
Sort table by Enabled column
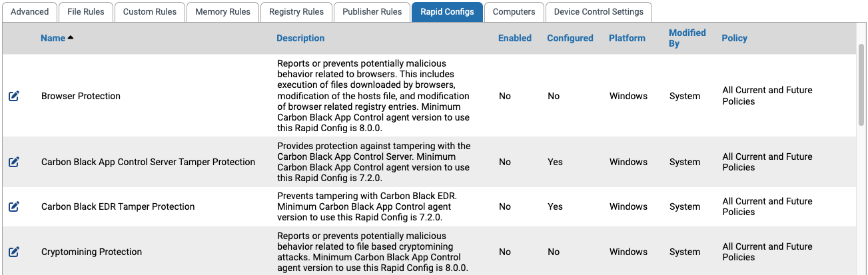tap(515, 38)
